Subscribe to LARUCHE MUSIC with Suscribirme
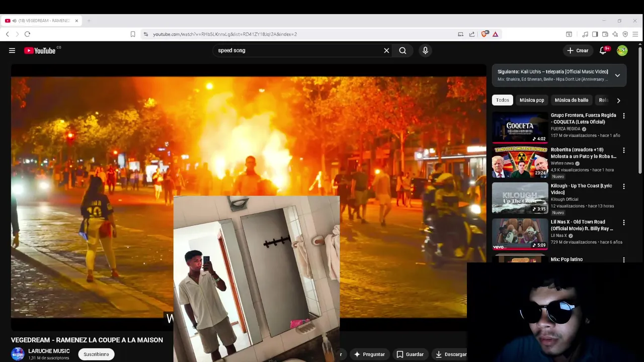Viewport: 644px width, 362px height. [x=96, y=354]
